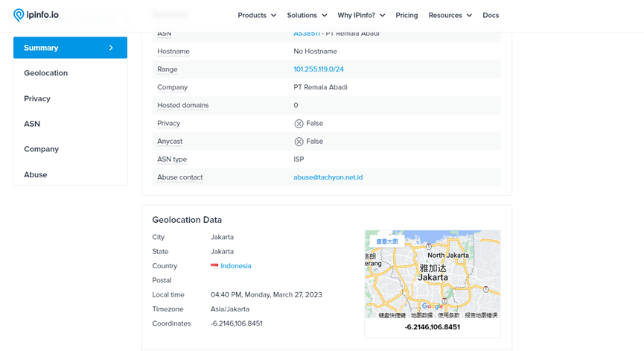Open the Abuse section in the sidebar
Viewport: 644px width, 351px height.
[35, 174]
